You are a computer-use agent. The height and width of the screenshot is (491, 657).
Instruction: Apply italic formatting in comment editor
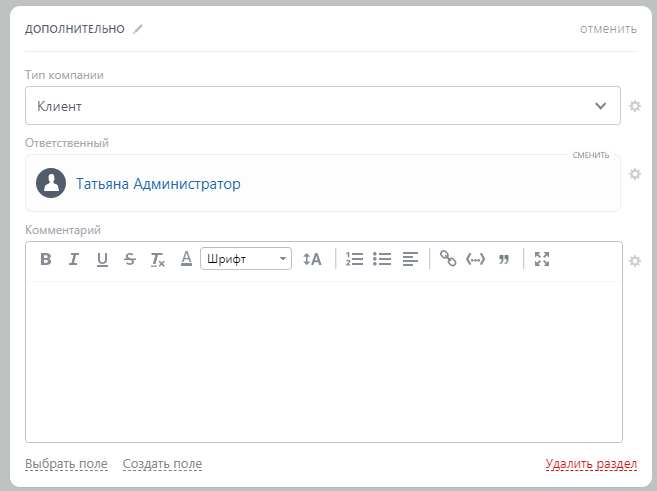(x=74, y=259)
